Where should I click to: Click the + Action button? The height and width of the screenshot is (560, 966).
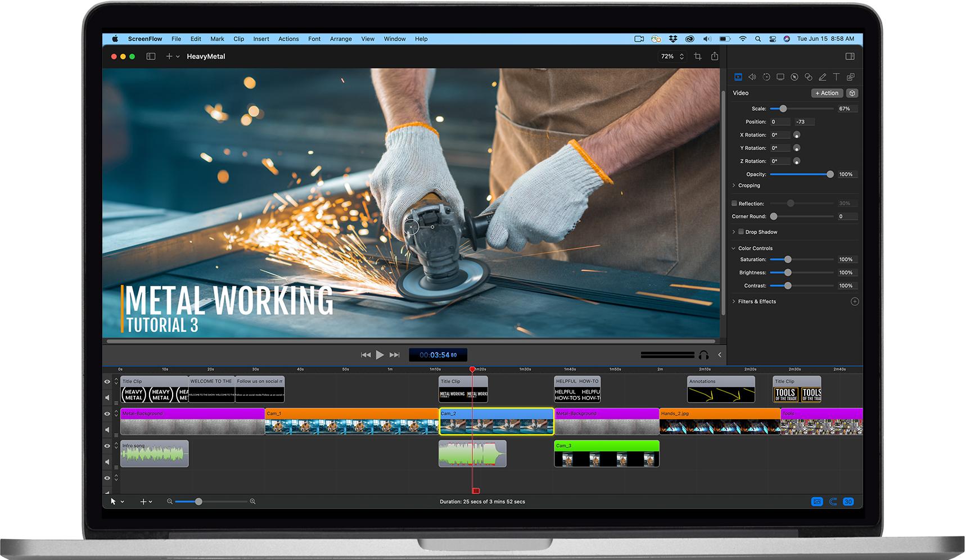pyautogui.click(x=827, y=93)
